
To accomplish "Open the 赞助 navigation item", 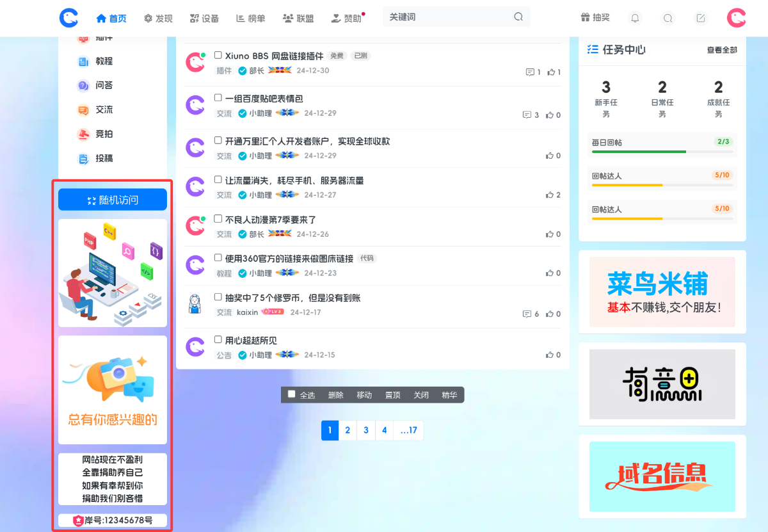I will (346, 19).
